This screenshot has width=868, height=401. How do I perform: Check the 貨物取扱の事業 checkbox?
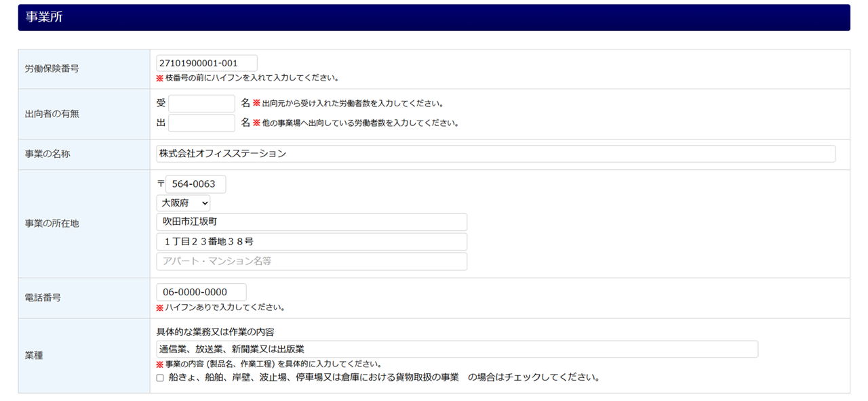coord(160,378)
